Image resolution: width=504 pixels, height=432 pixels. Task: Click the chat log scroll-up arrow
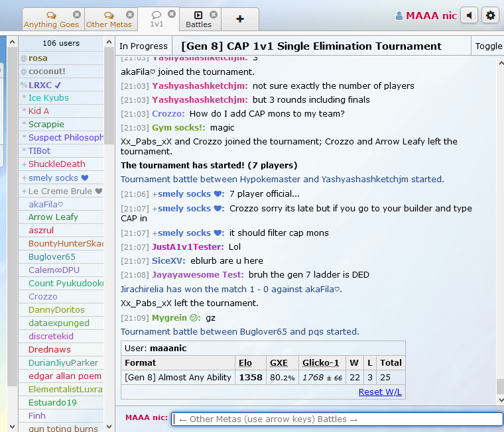point(501,63)
